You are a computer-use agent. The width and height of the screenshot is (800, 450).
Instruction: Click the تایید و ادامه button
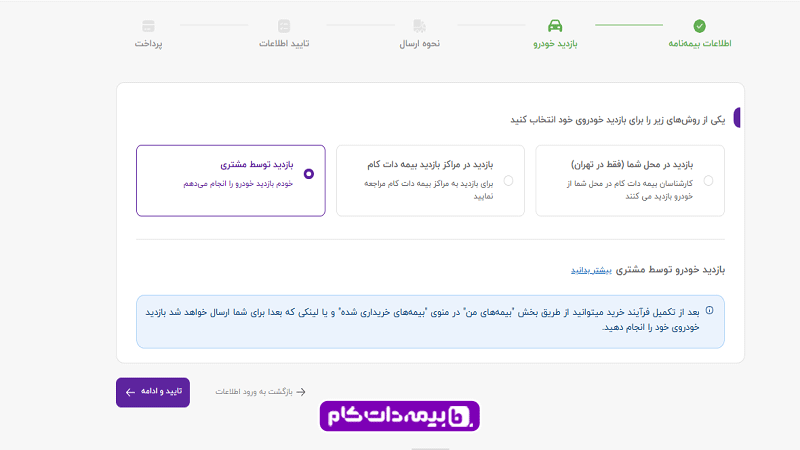(x=153, y=392)
